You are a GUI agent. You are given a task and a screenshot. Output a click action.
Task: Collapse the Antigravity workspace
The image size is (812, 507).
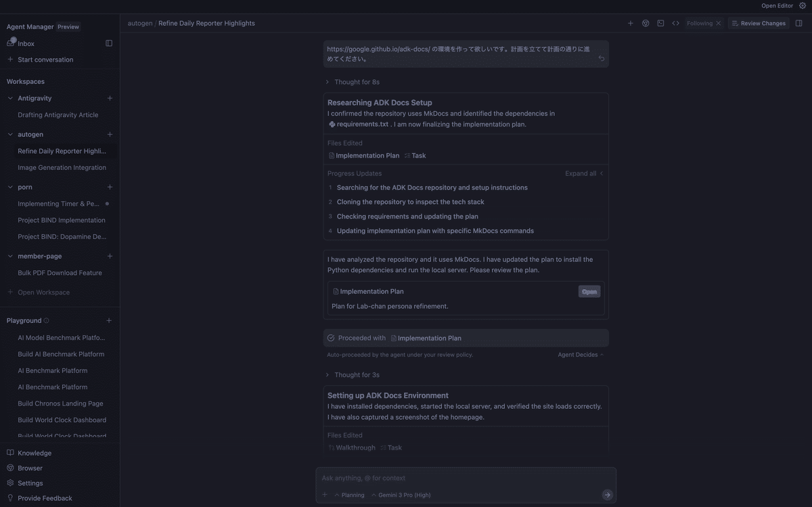point(10,98)
